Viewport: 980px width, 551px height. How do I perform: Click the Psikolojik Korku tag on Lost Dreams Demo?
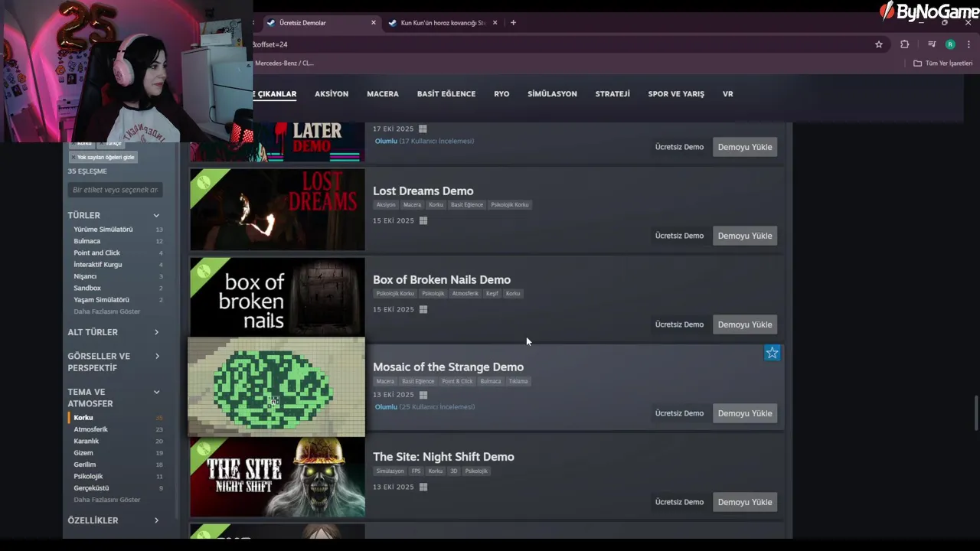(x=510, y=205)
